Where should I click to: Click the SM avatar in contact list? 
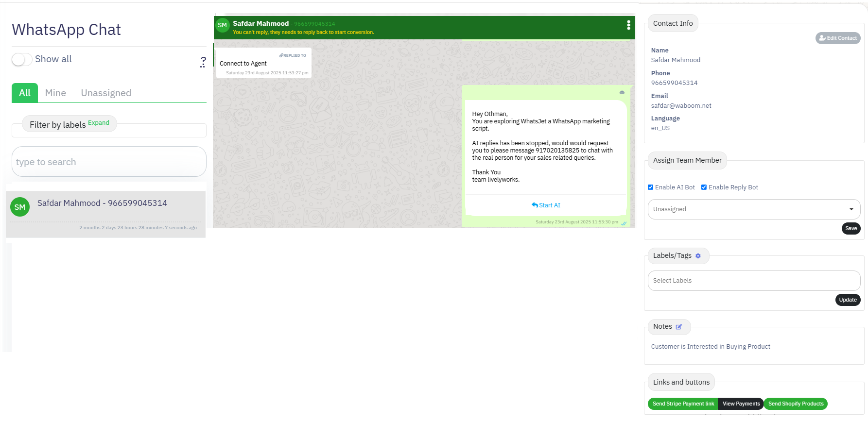(x=20, y=207)
